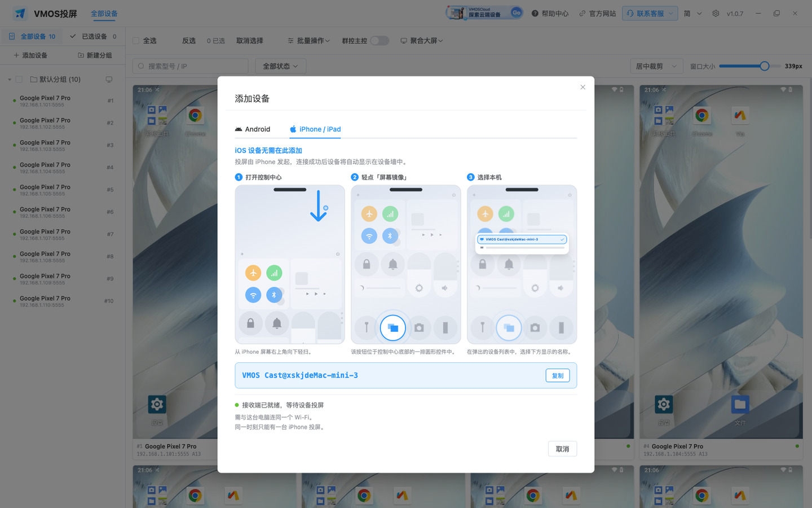Select the 全部设备 tab in the title bar
812x508 pixels.
[104, 14]
